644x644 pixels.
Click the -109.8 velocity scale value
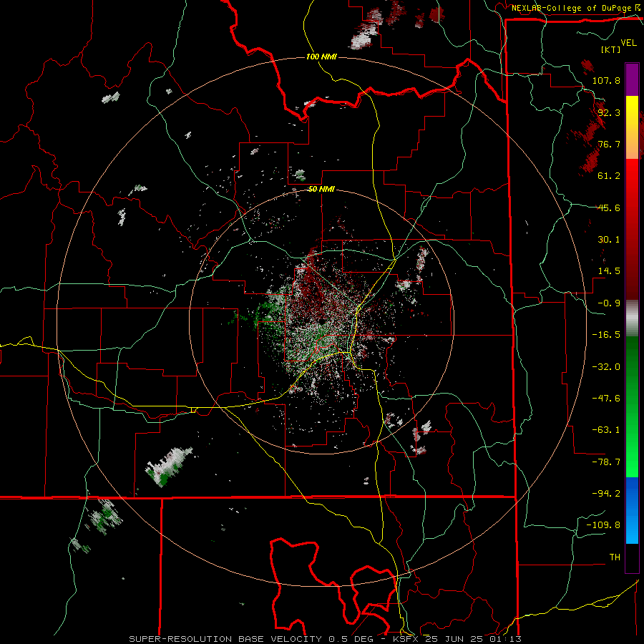point(603,525)
